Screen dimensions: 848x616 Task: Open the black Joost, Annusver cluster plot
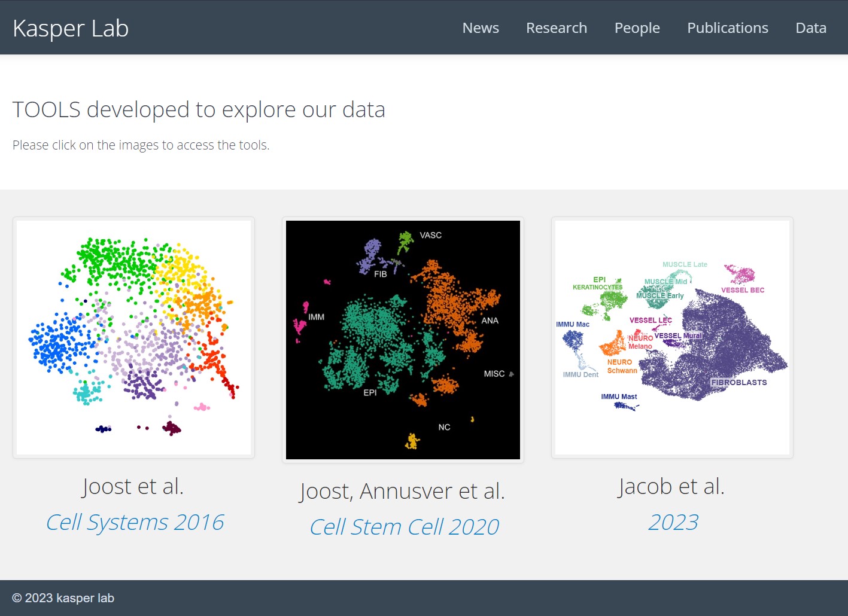pos(403,340)
